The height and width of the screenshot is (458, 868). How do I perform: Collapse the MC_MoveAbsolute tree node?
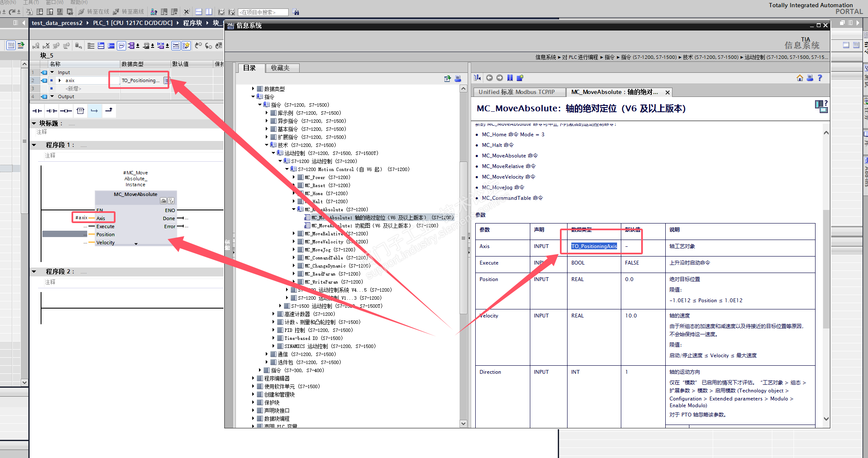(294, 210)
